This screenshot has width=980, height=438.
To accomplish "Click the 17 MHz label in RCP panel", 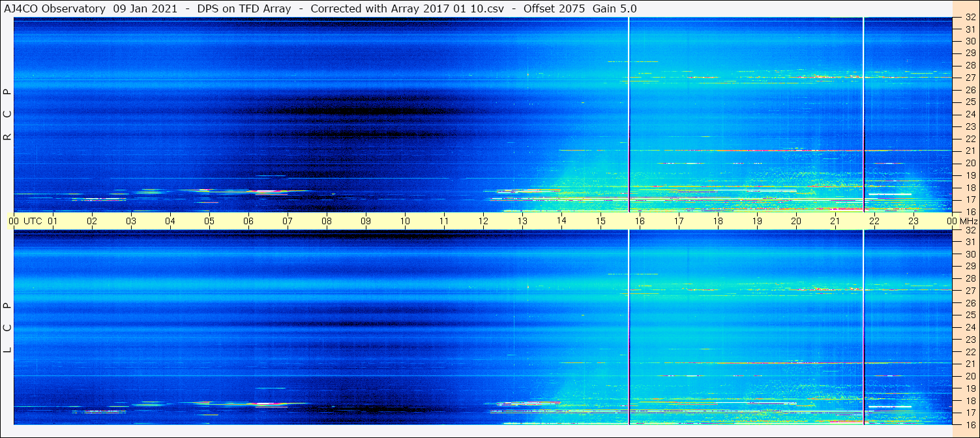I will 970,199.
